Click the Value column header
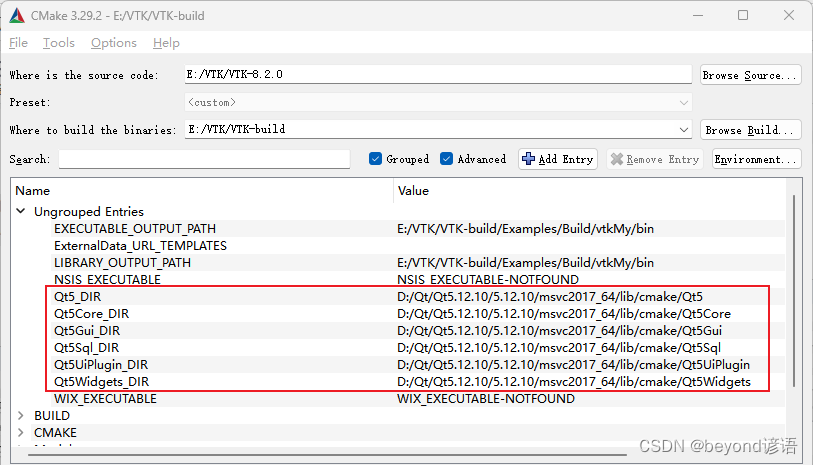The height and width of the screenshot is (465, 813). (413, 191)
